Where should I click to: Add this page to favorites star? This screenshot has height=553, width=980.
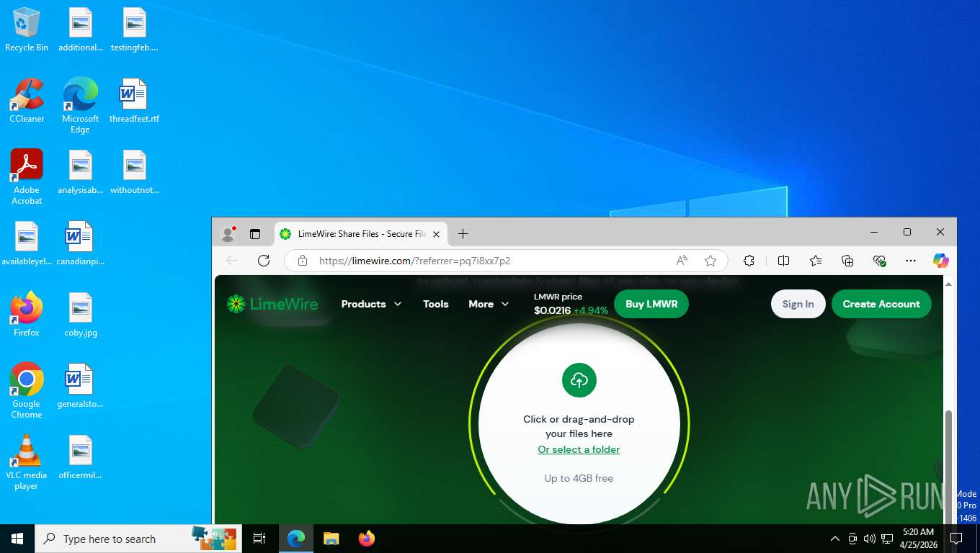tap(710, 261)
